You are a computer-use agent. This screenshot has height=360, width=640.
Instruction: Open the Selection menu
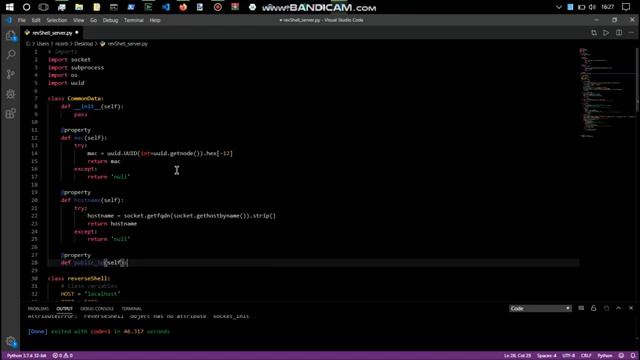click(x=56, y=20)
